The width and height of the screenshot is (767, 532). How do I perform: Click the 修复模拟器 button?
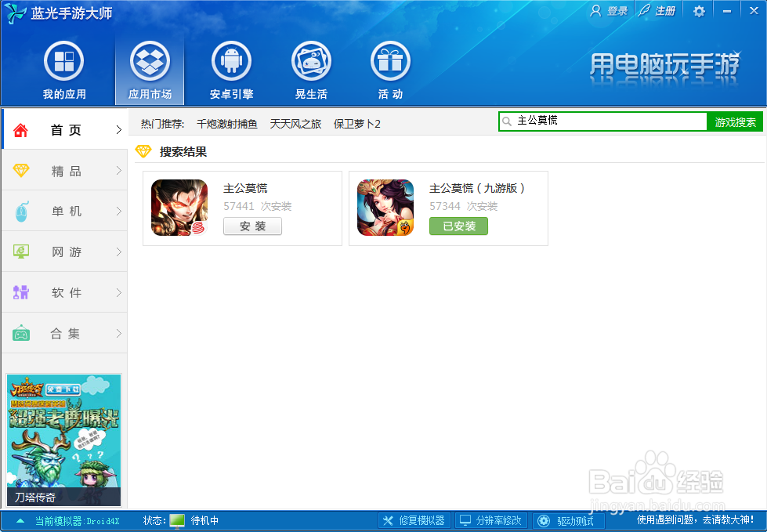(x=414, y=521)
